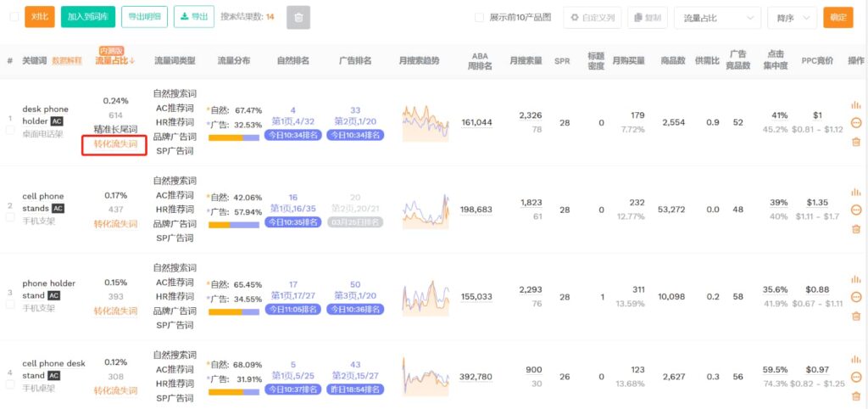This screenshot has height=409, width=868.
Task: Delete the cell phone desk stand row via trash icon
Action: 856,395
